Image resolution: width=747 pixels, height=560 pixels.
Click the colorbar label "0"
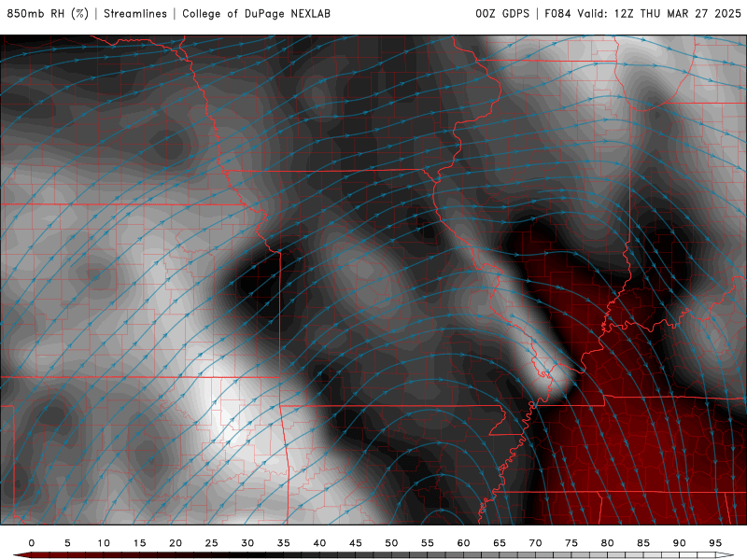click(x=32, y=543)
